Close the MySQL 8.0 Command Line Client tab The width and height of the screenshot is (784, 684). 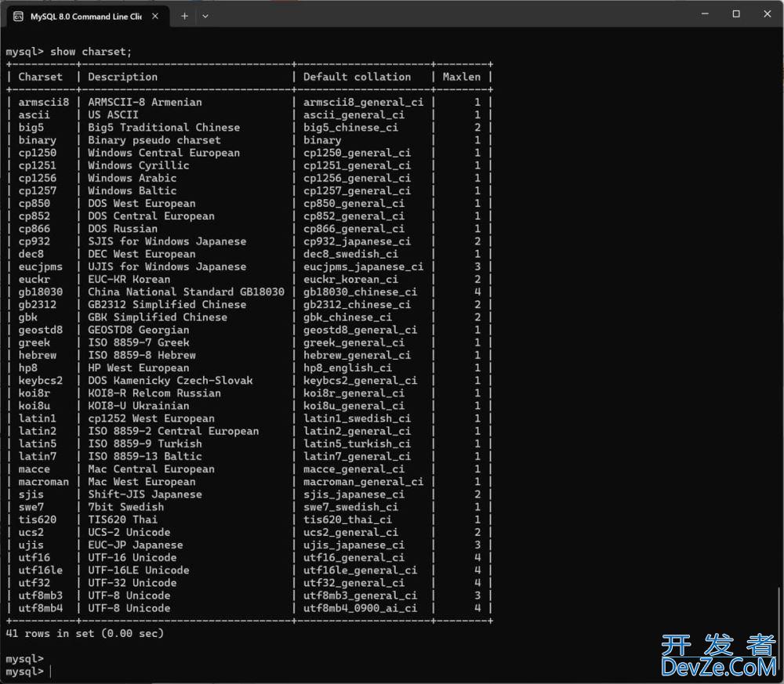pyautogui.click(x=156, y=16)
